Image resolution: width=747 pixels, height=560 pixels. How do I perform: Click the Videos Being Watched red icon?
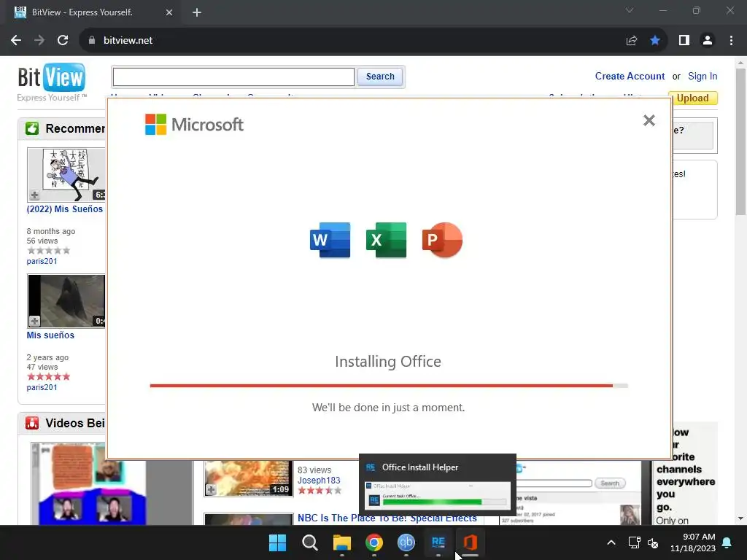tap(32, 423)
